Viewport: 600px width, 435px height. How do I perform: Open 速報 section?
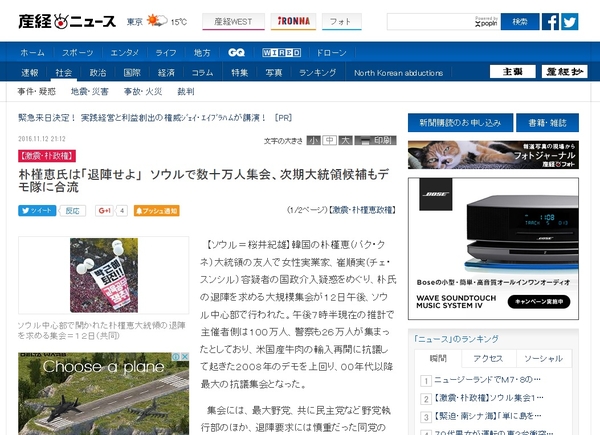29,72
